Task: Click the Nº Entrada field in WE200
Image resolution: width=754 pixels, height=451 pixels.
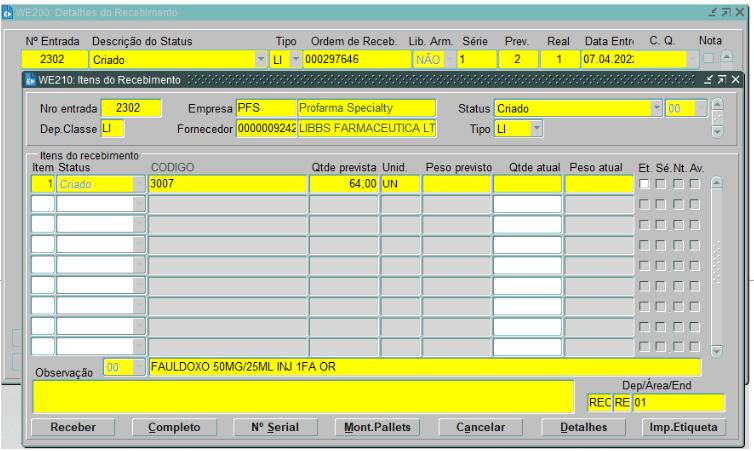Action: pos(54,60)
